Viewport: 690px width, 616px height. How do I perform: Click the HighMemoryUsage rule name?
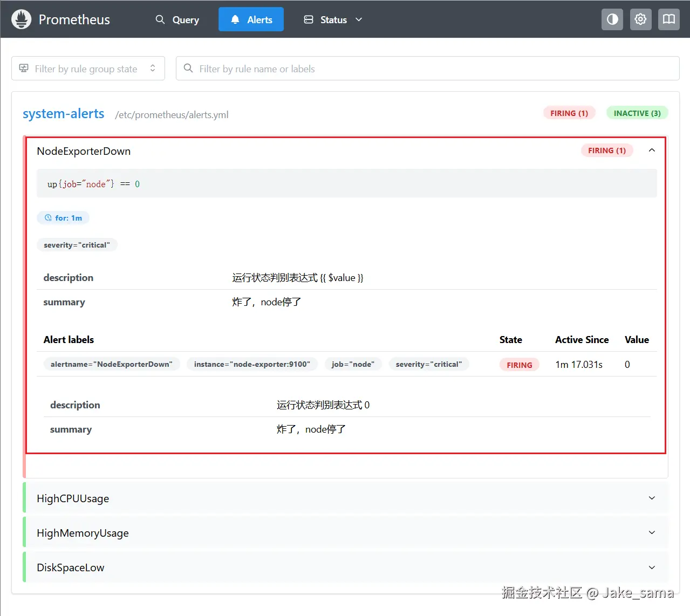[83, 533]
